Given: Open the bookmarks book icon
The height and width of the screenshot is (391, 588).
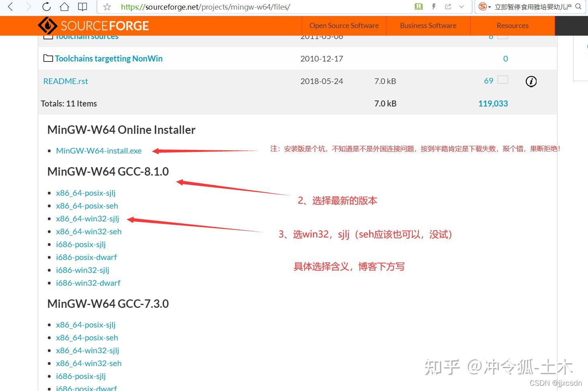Looking at the screenshot, I should point(82,6).
